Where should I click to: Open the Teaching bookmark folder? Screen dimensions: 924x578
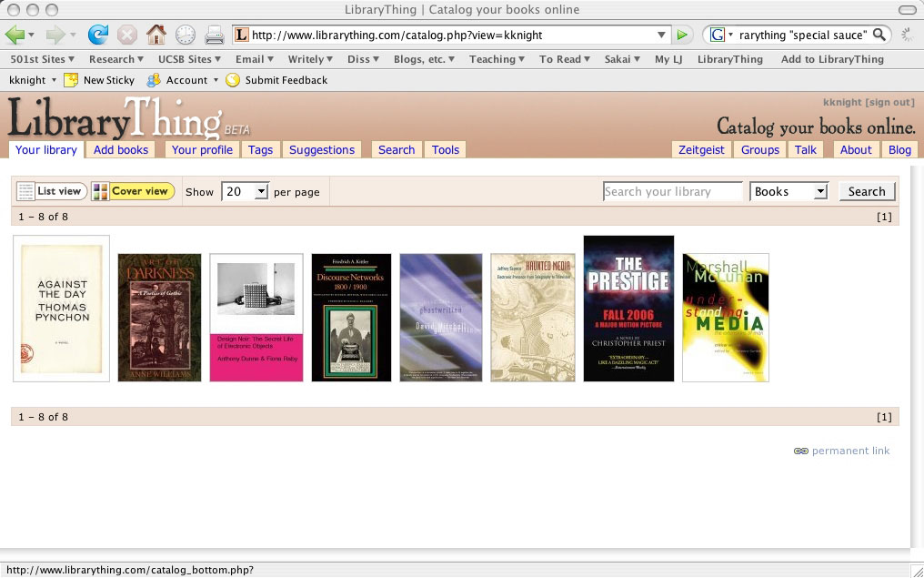tap(497, 59)
